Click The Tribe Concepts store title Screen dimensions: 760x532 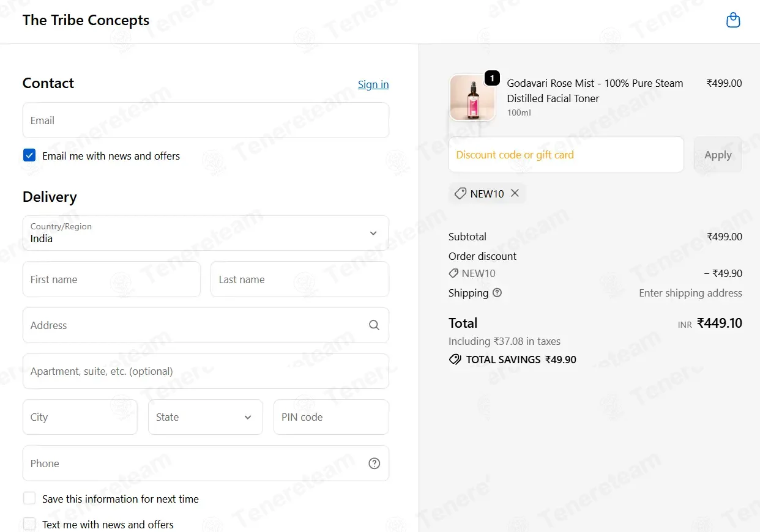click(x=86, y=20)
